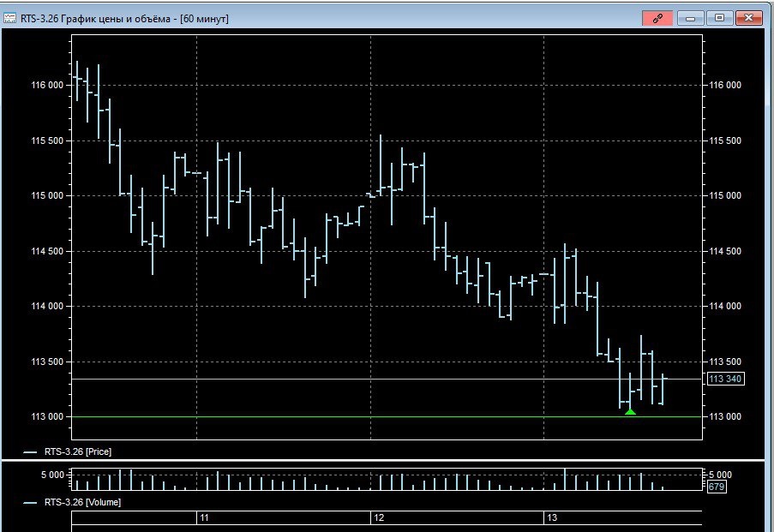Click the left axis label 113 000
774x532 pixels.
pos(47,416)
